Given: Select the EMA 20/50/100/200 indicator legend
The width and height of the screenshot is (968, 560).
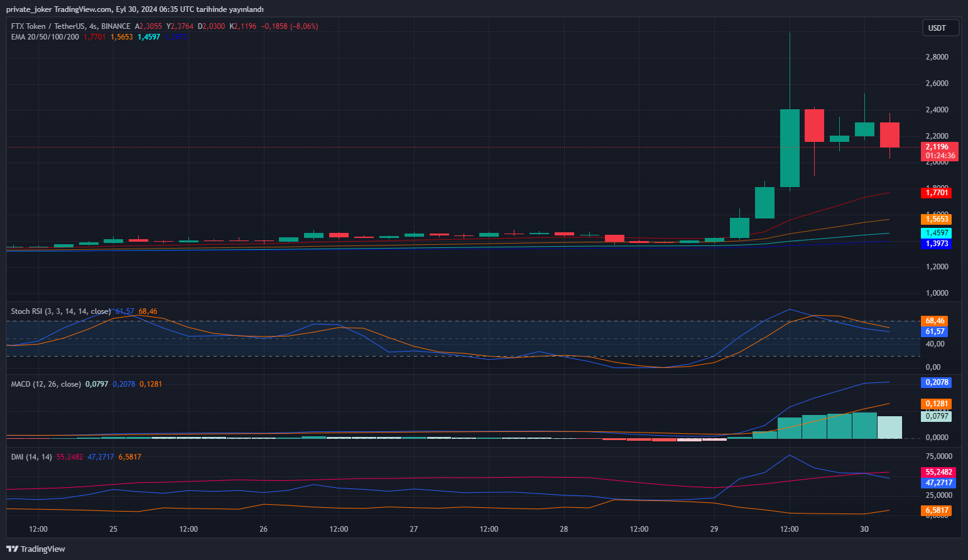Looking at the screenshot, I should pos(45,37).
